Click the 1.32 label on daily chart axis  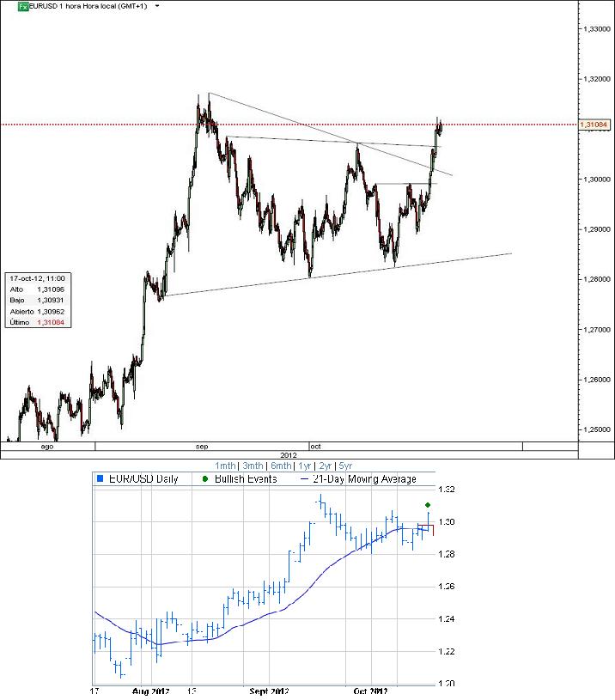pos(447,490)
